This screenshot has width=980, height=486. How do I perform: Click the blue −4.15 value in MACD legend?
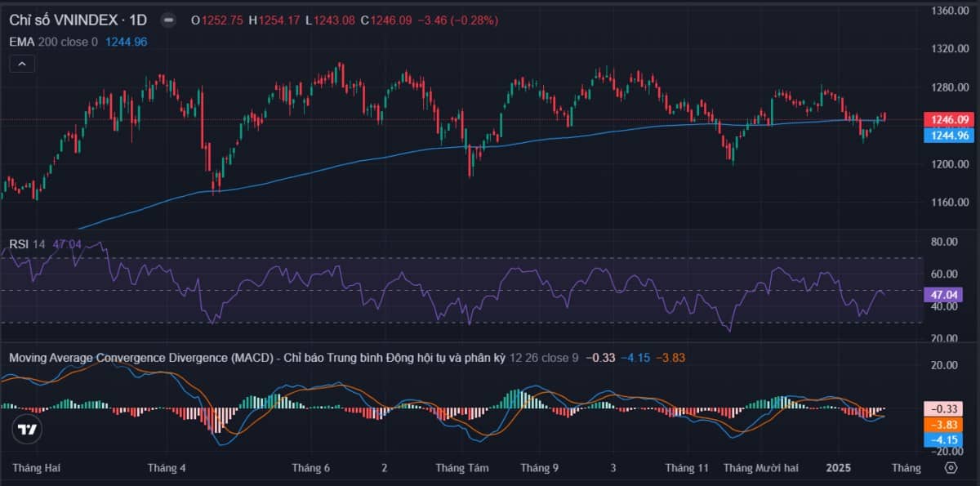click(x=635, y=358)
